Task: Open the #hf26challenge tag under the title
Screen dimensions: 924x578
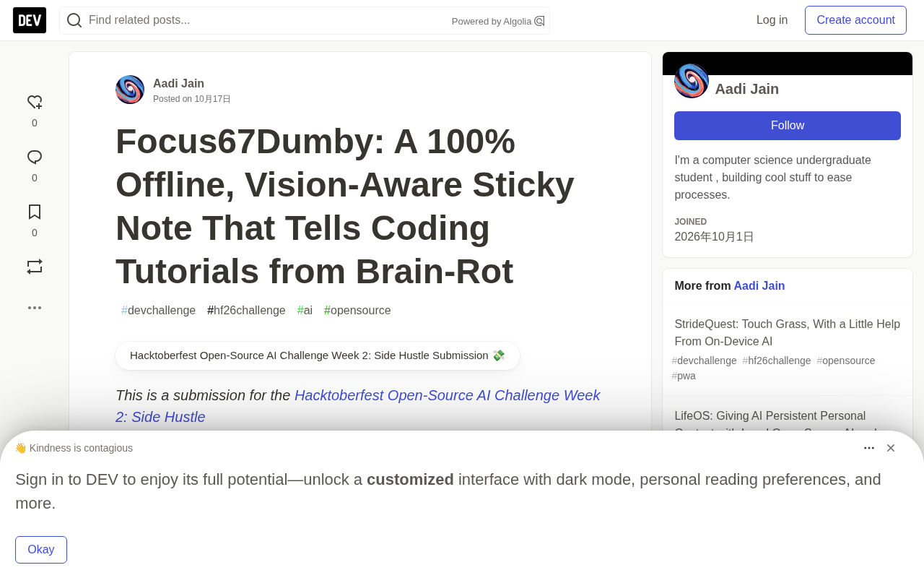Action: [x=246, y=311]
